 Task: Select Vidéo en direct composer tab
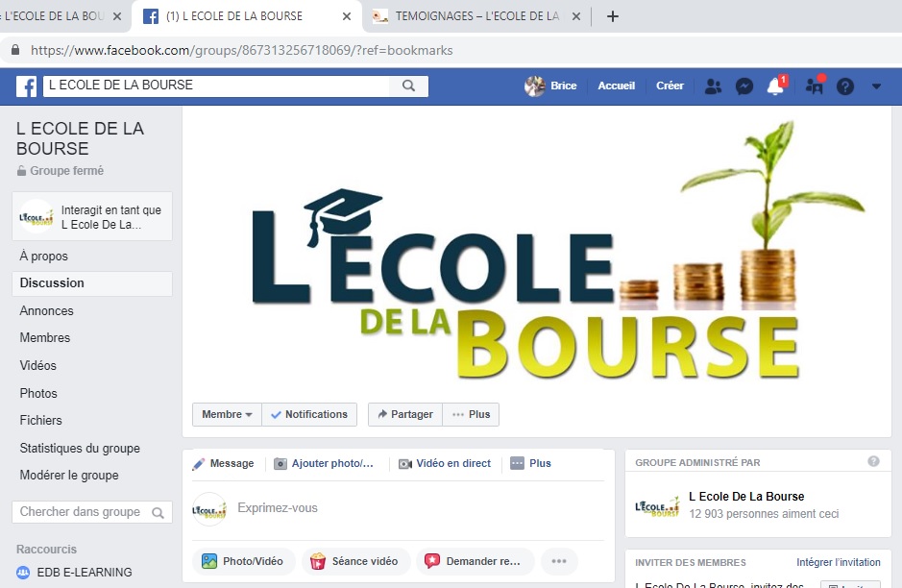445,464
